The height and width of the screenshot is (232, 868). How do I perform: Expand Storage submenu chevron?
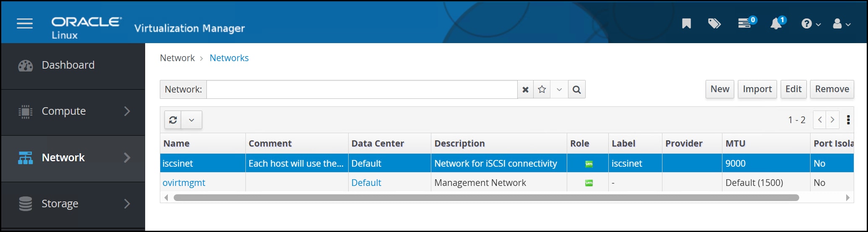coord(127,204)
